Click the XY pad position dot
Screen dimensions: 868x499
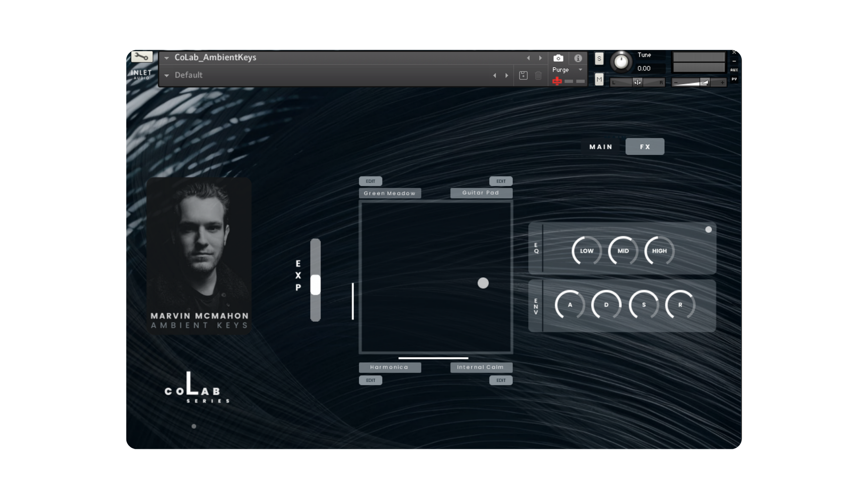pyautogui.click(x=483, y=283)
